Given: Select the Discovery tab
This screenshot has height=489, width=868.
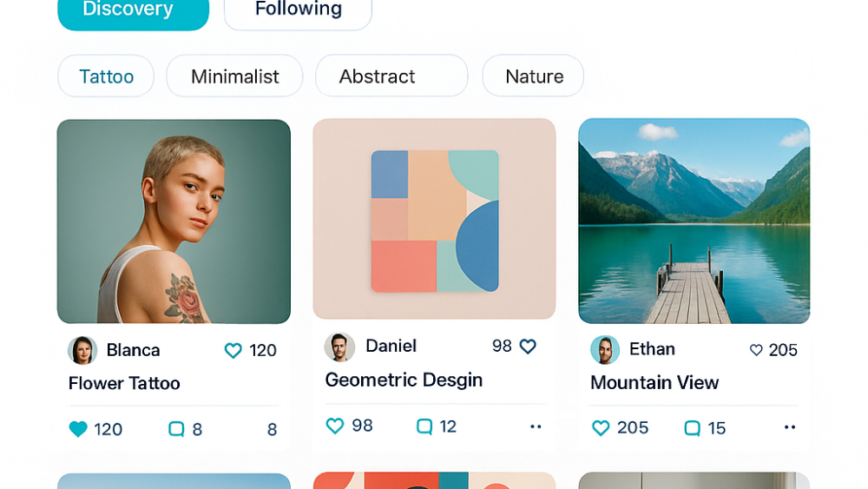Looking at the screenshot, I should (133, 10).
